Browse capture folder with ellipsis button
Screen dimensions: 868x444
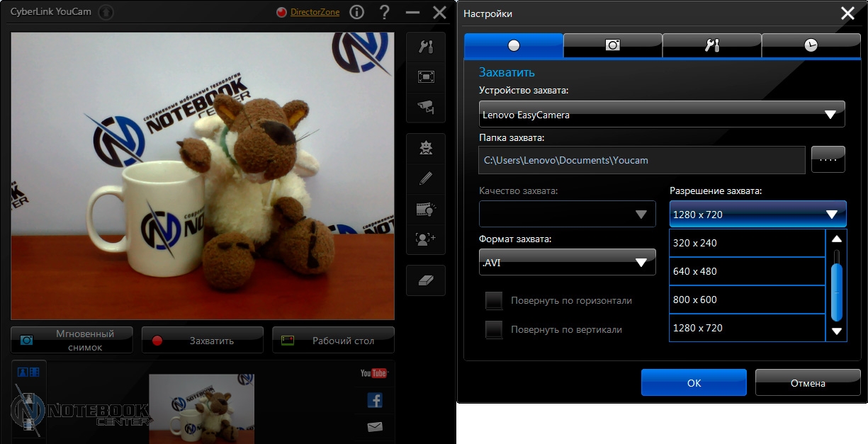pos(828,160)
